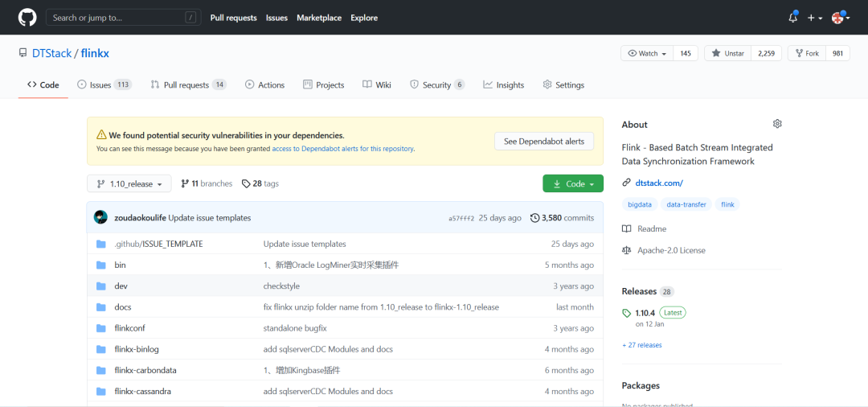Click folder icon beside docs
This screenshot has height=407, width=868.
click(100, 307)
